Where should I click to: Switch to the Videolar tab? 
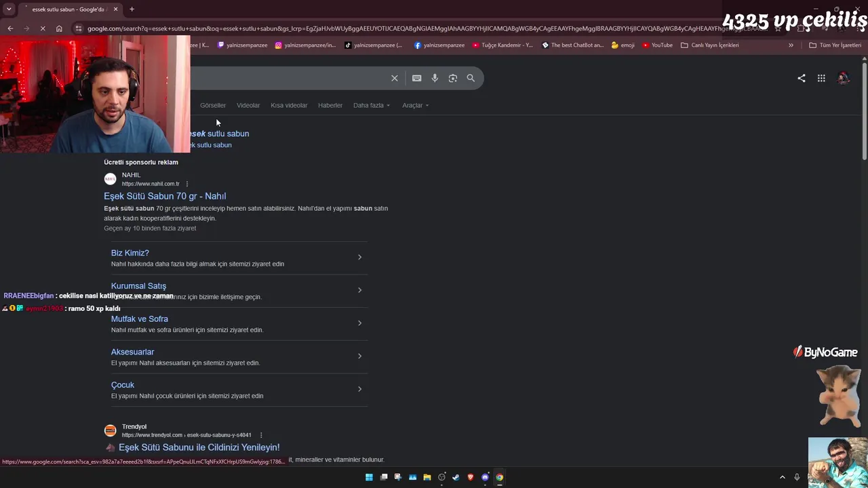click(x=248, y=106)
